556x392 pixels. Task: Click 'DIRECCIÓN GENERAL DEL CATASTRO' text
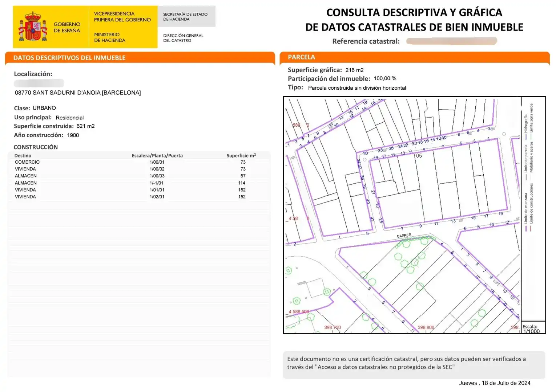(183, 38)
